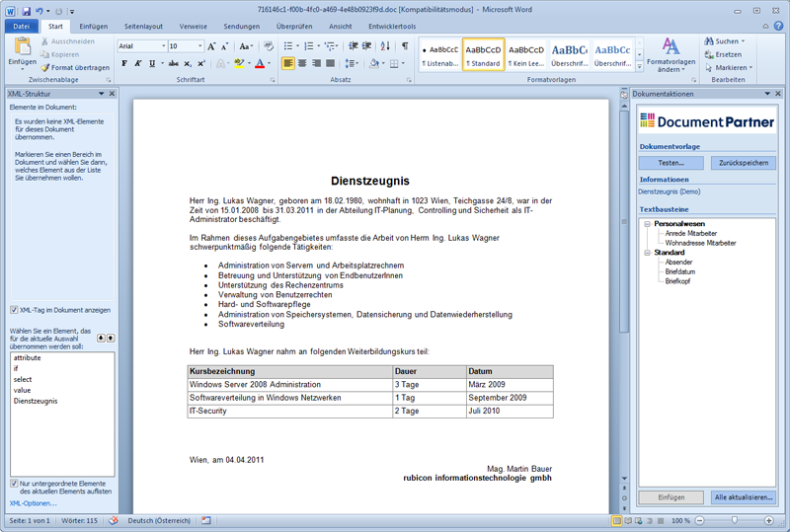This screenshot has height=532, width=790.
Task: Toggle bold formatting in the ribbon
Action: (124, 64)
